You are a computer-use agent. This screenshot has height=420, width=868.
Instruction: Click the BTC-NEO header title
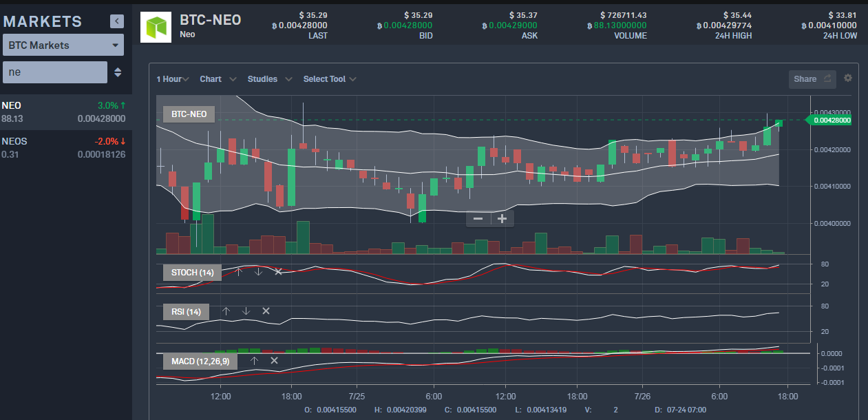(211, 20)
